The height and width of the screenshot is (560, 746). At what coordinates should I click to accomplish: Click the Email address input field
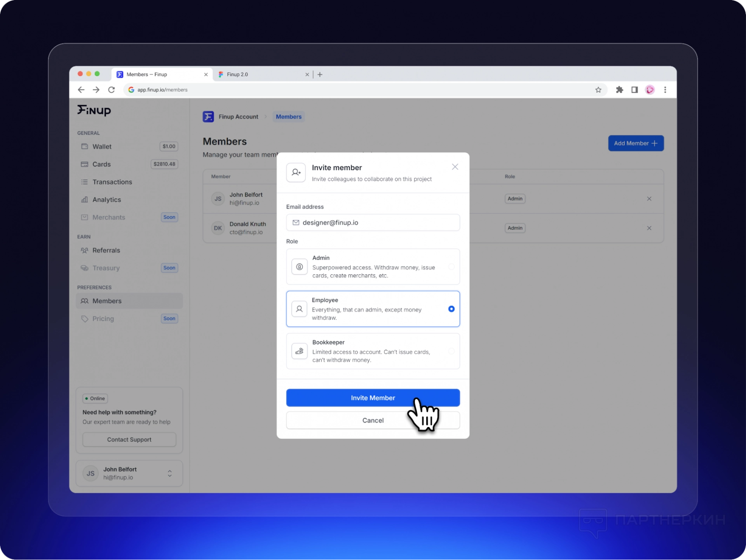click(373, 223)
